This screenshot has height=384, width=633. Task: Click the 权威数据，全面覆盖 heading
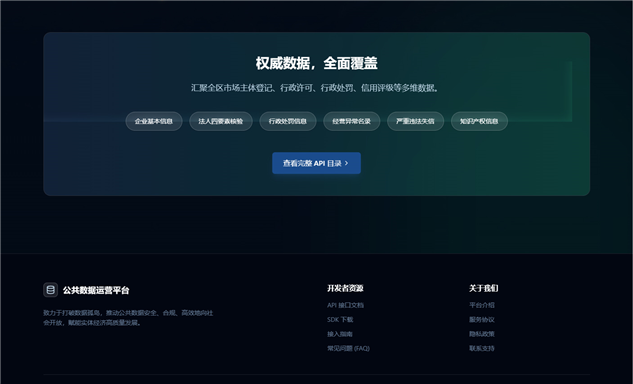316,63
